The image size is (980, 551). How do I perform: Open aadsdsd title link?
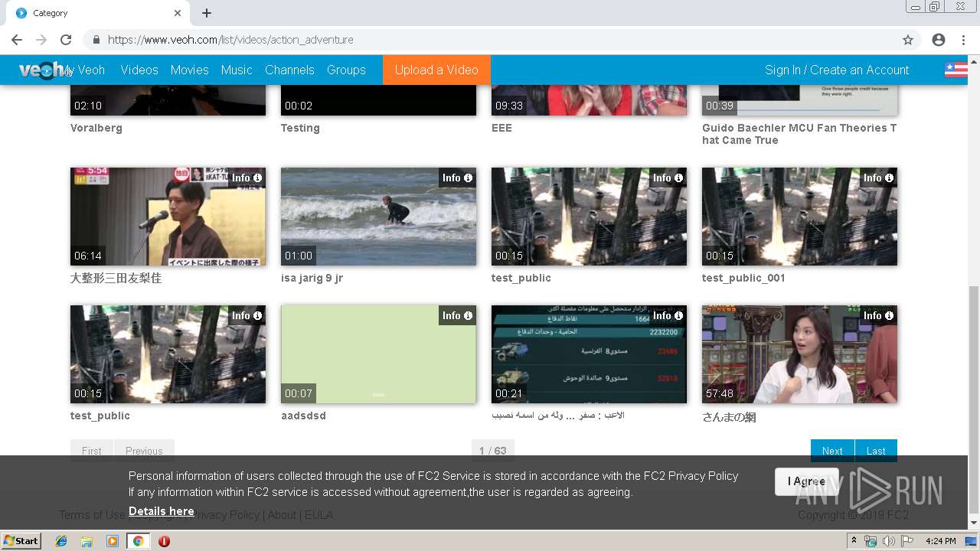click(303, 416)
